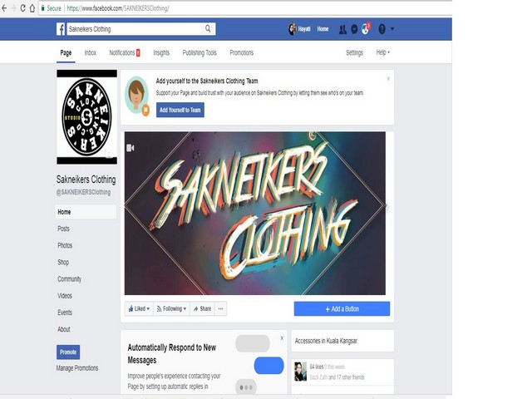Switch to the Insights tab
532x399 pixels.
[161, 52]
